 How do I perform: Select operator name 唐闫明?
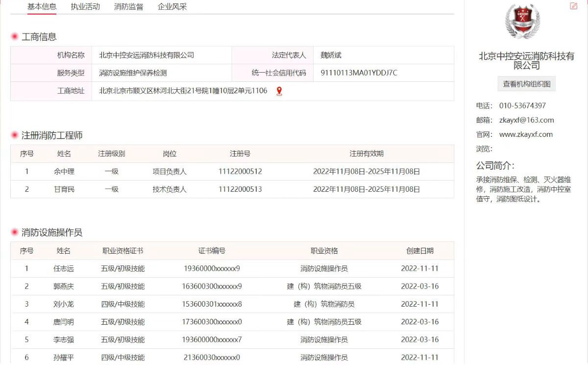click(64, 322)
